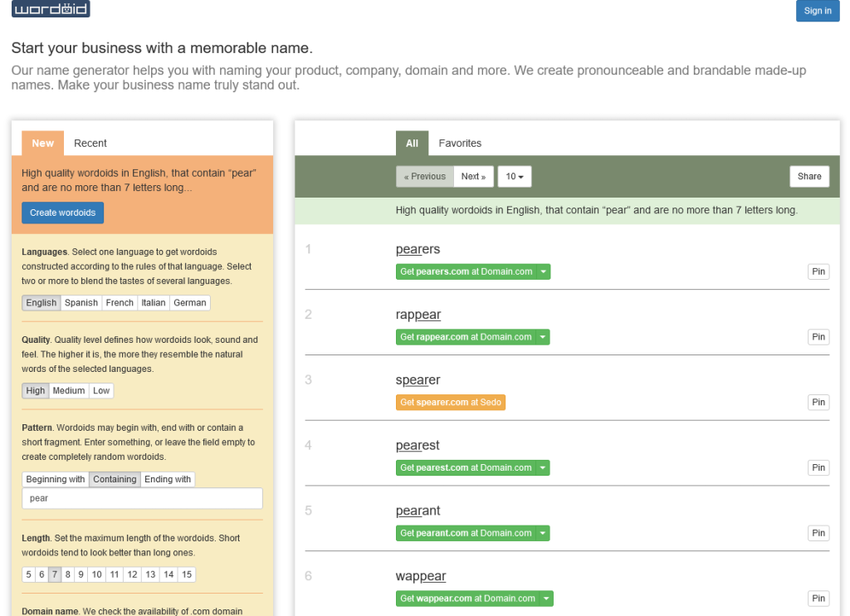Go to Next page of results
The image size is (850, 616).
(x=474, y=177)
